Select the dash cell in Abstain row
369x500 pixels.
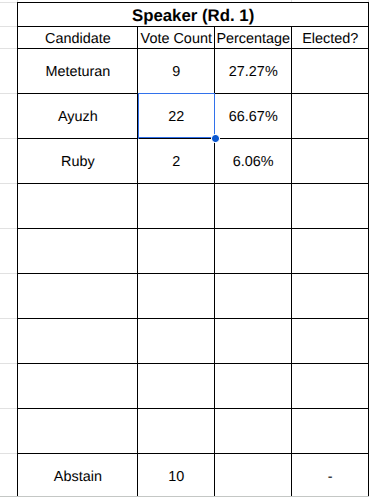click(330, 476)
